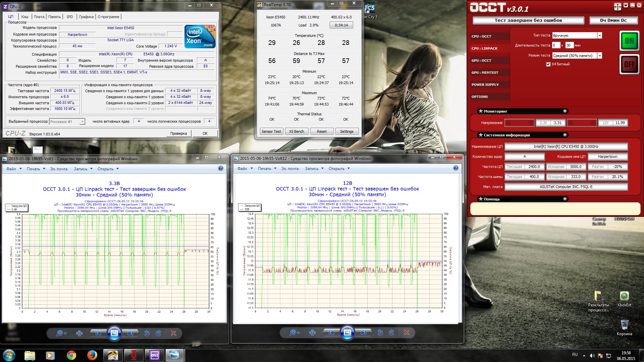Click the delete (red X) icon in Volt3 viewer
Viewport: 644px width, 362px height.
click(x=173, y=333)
